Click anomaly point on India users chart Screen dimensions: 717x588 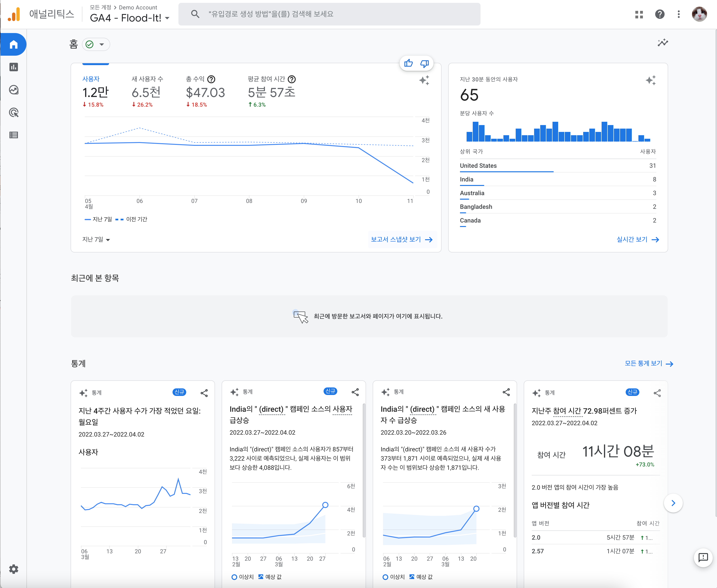pyautogui.click(x=325, y=505)
